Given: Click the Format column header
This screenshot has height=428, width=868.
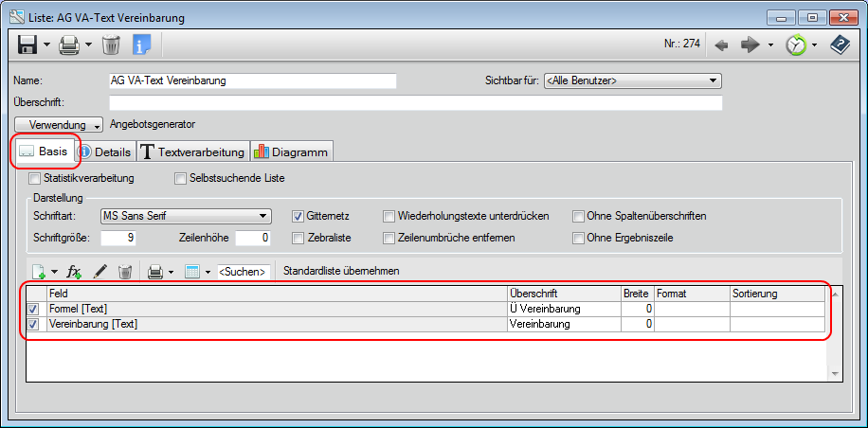Looking at the screenshot, I should (x=692, y=294).
